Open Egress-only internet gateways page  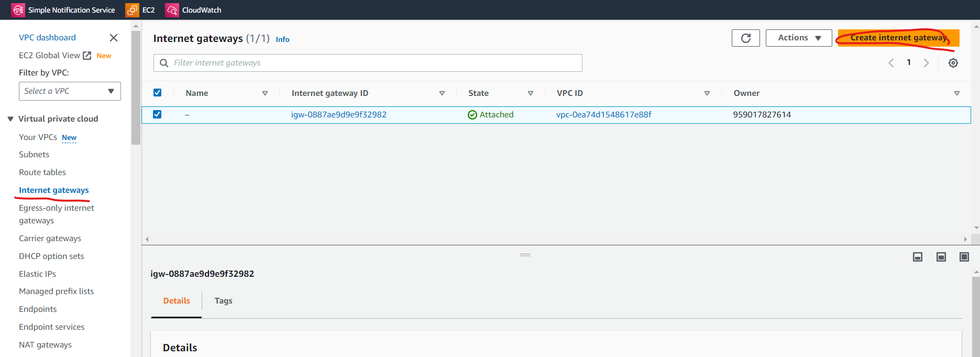click(57, 214)
